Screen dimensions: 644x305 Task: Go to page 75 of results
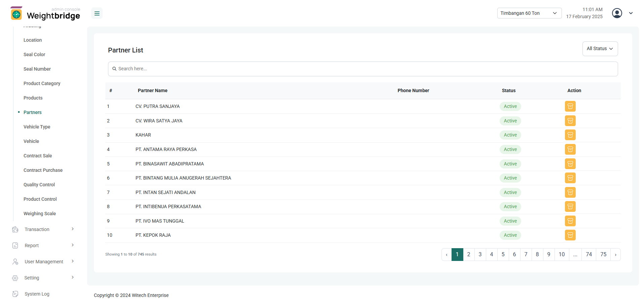coord(603,255)
